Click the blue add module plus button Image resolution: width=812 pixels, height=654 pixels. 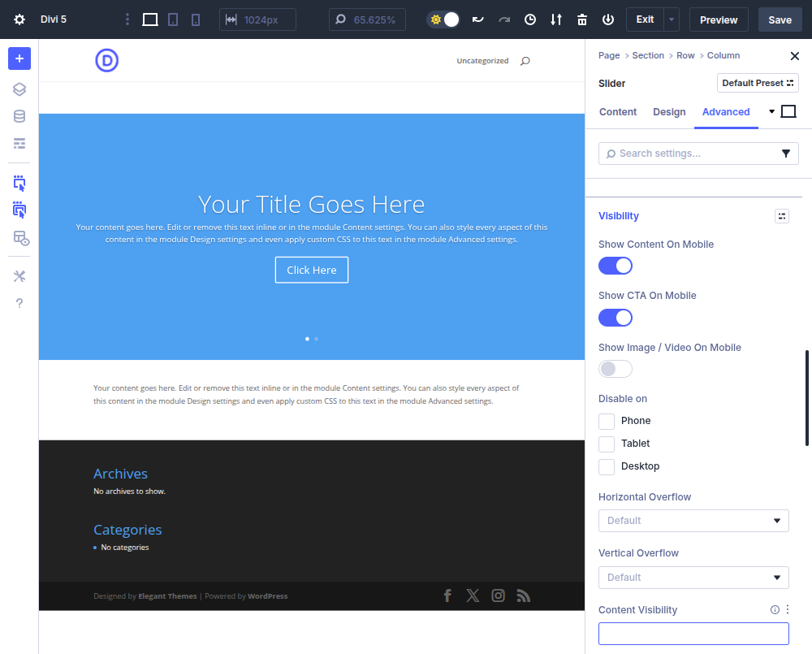click(19, 58)
